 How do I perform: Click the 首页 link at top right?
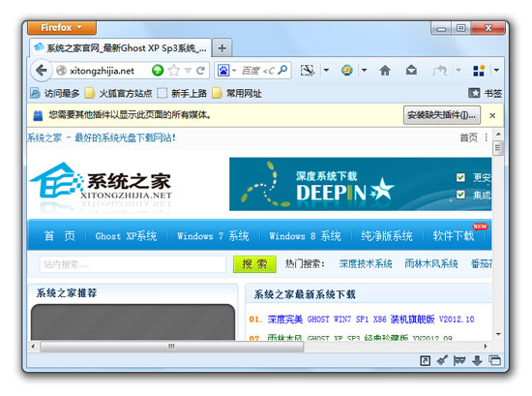click(x=468, y=137)
